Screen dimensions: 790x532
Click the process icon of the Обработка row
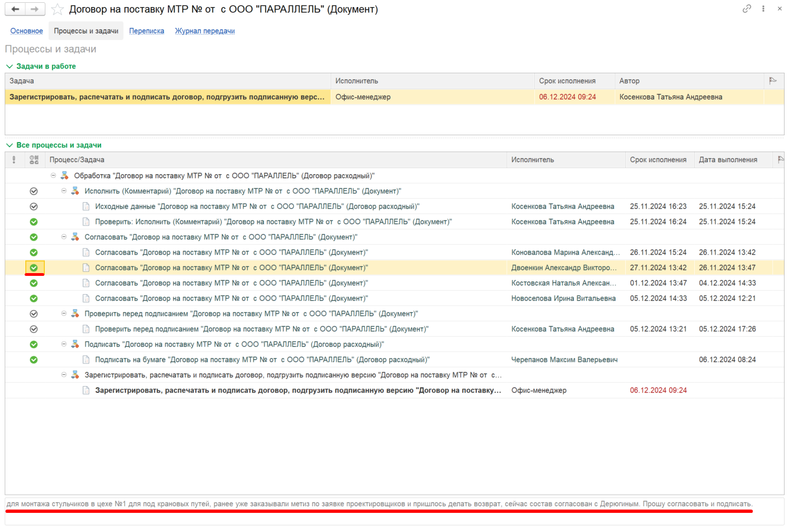click(x=65, y=176)
